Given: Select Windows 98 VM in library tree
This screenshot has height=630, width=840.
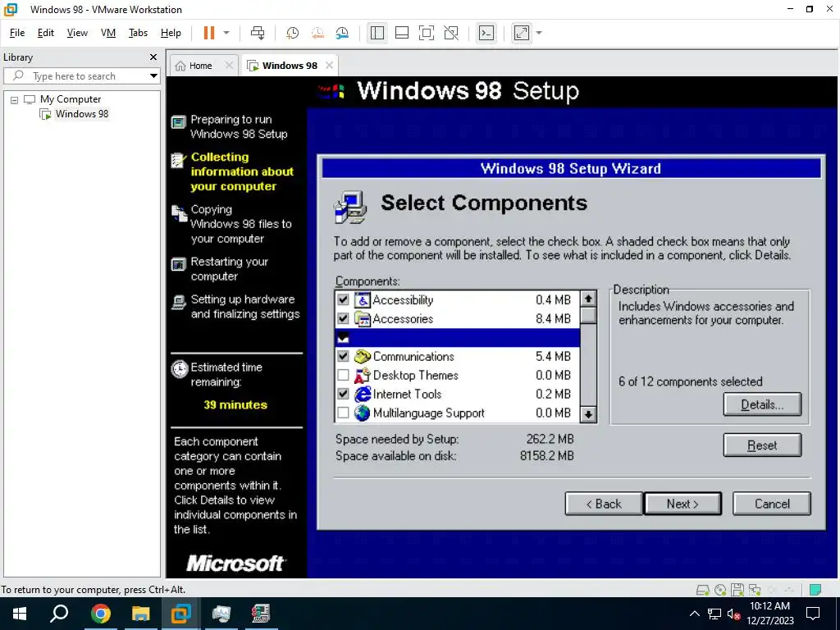Looking at the screenshot, I should [x=82, y=113].
